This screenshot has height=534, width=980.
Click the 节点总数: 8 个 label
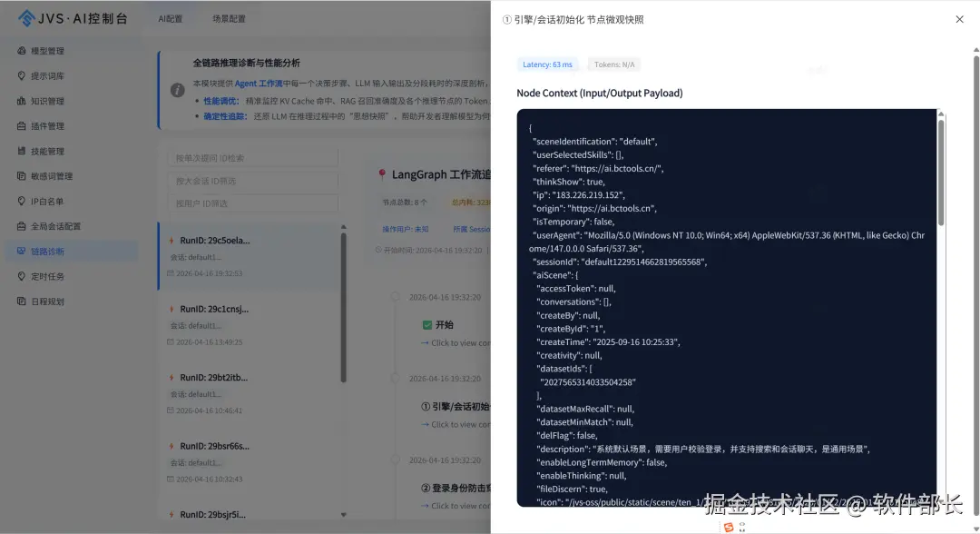pos(405,202)
